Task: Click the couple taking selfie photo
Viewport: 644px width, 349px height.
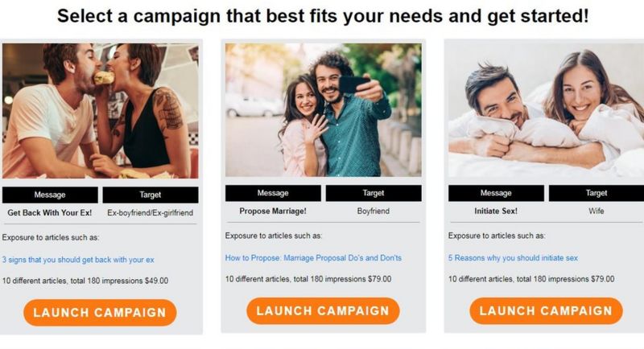Action: (323, 109)
